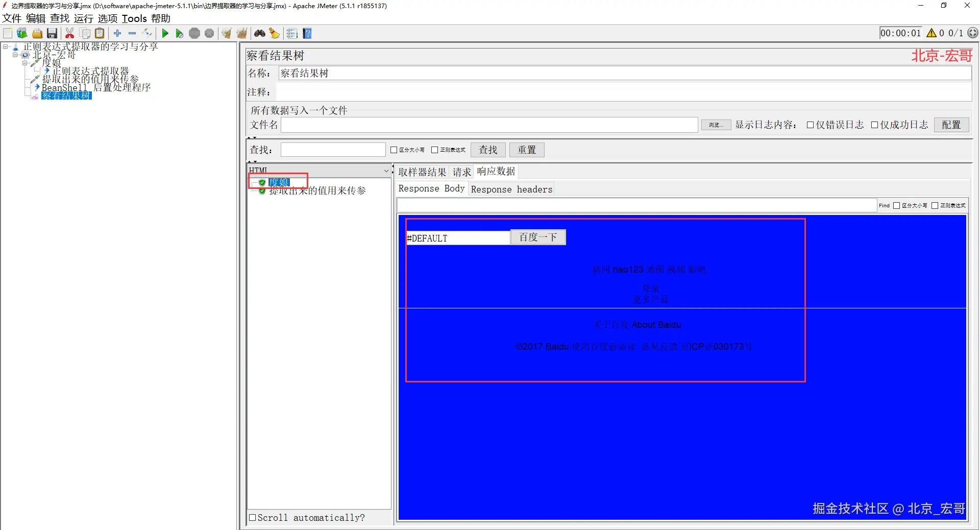The width and height of the screenshot is (980, 530).
Task: Select Response Body sub-tab
Action: click(432, 188)
